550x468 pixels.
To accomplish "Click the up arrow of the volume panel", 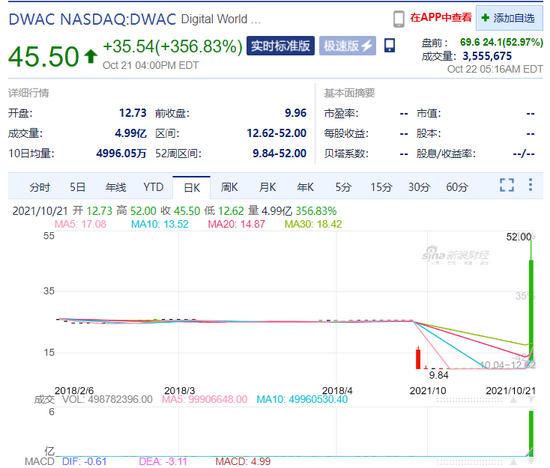I will coord(514,400).
